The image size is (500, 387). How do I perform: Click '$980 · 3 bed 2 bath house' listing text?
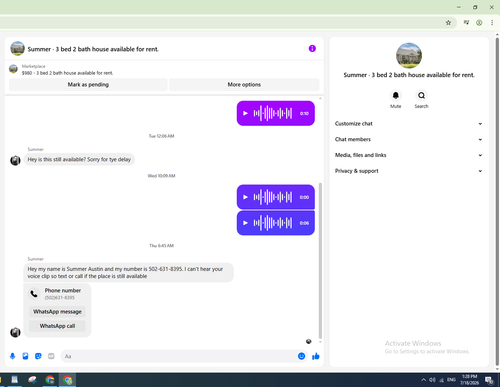pyautogui.click(x=67, y=73)
